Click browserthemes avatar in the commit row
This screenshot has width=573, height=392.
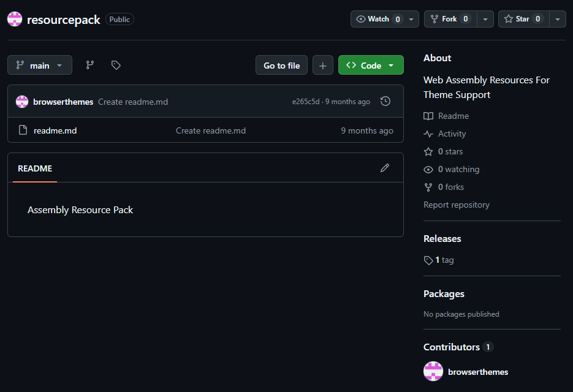22,102
